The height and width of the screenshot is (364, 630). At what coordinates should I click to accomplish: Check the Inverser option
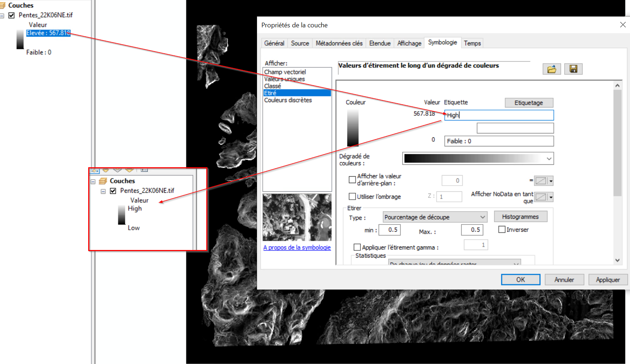[502, 229]
